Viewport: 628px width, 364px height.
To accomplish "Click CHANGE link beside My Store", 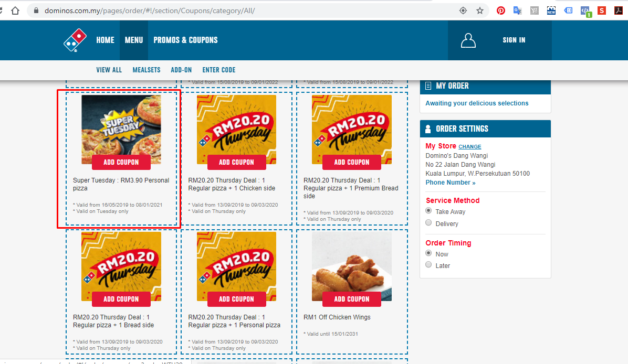I will tap(470, 147).
